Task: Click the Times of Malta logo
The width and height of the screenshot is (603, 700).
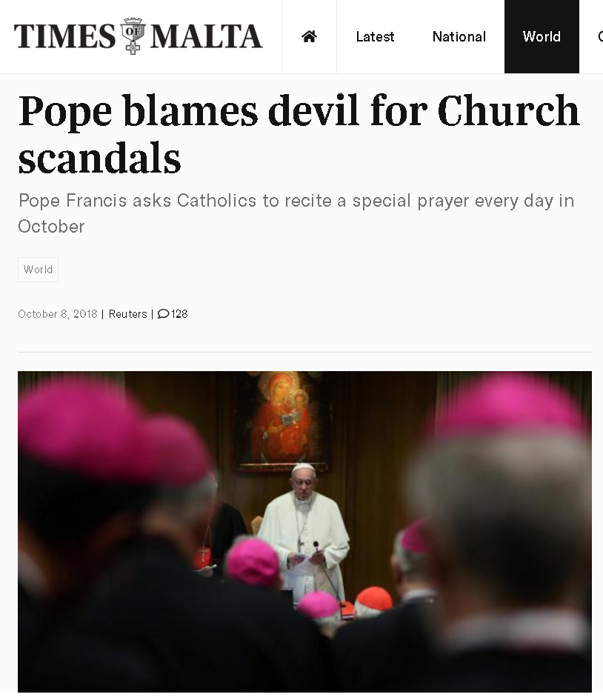Action: coord(138,36)
